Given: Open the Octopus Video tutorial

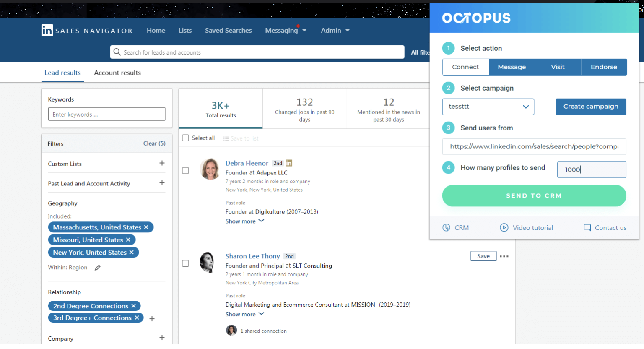Looking at the screenshot, I should point(527,228).
